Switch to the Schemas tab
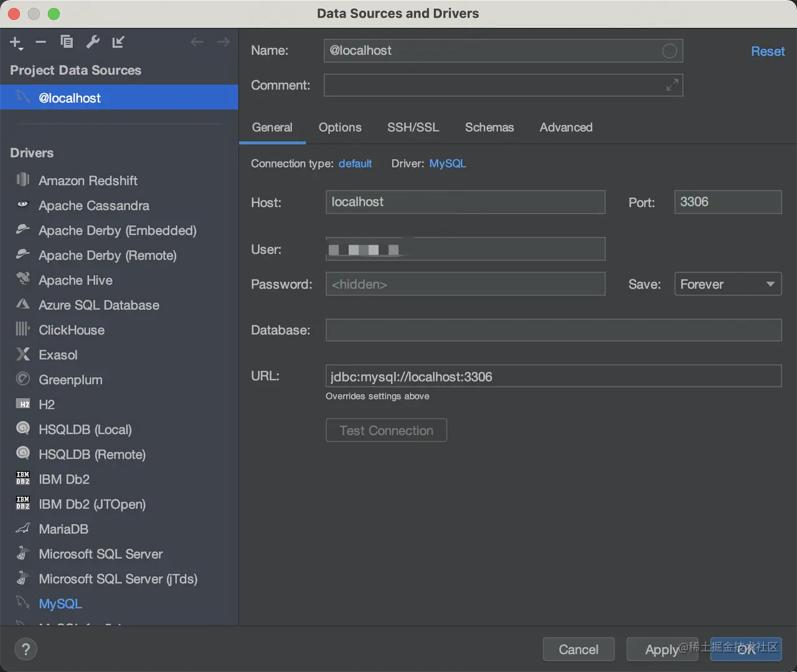 click(x=489, y=128)
